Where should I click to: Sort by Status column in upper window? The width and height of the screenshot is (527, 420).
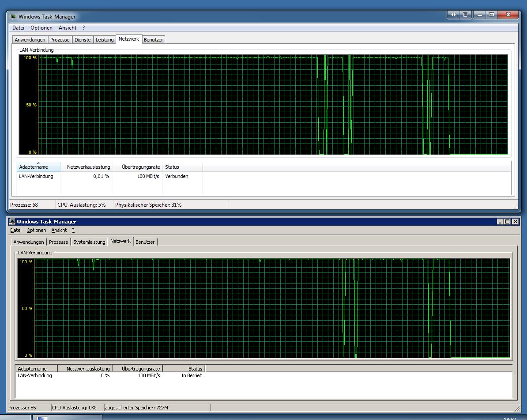(x=182, y=167)
